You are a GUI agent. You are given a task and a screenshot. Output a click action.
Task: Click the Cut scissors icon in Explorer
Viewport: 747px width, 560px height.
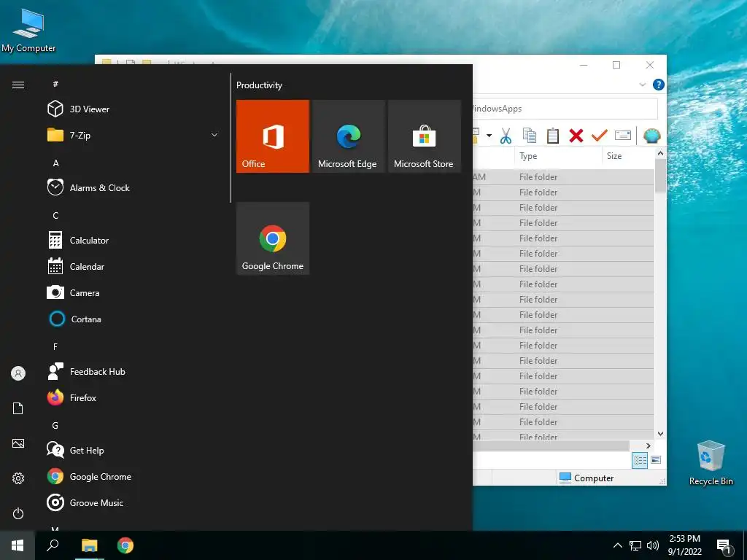[506, 136]
